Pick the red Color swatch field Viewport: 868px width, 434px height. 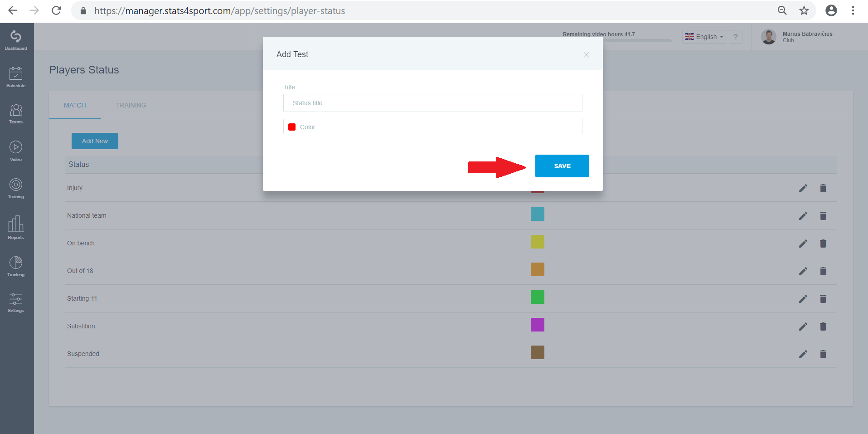[432, 127]
